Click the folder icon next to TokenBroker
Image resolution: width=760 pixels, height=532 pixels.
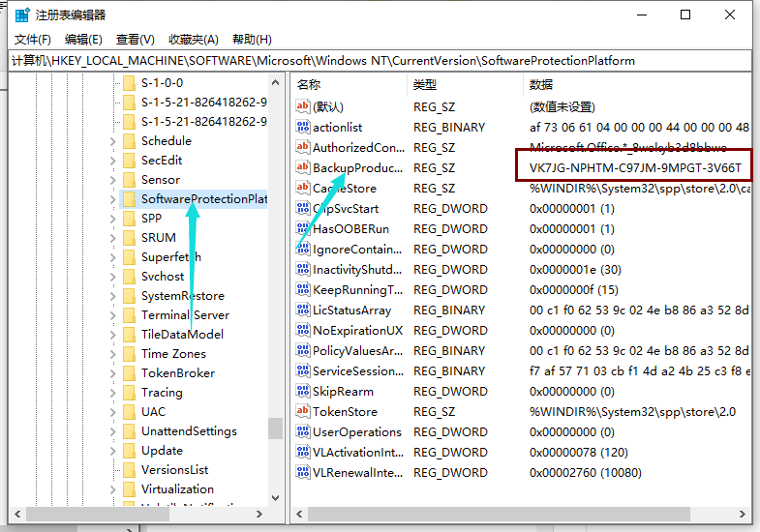coord(129,373)
